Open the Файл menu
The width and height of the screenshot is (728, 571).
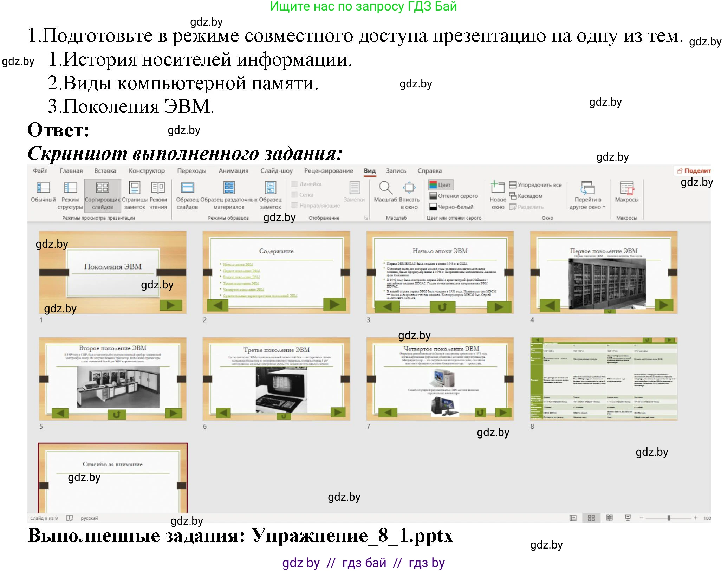click(40, 171)
